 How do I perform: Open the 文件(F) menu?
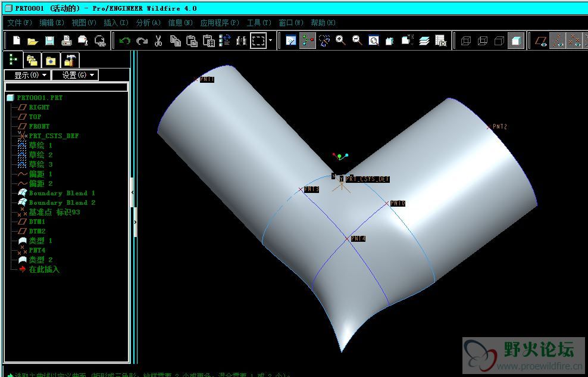point(20,23)
